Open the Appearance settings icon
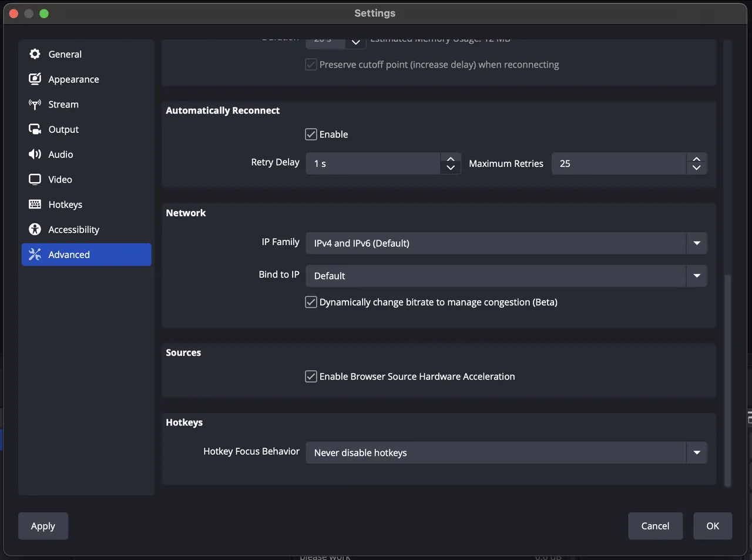 [35, 79]
